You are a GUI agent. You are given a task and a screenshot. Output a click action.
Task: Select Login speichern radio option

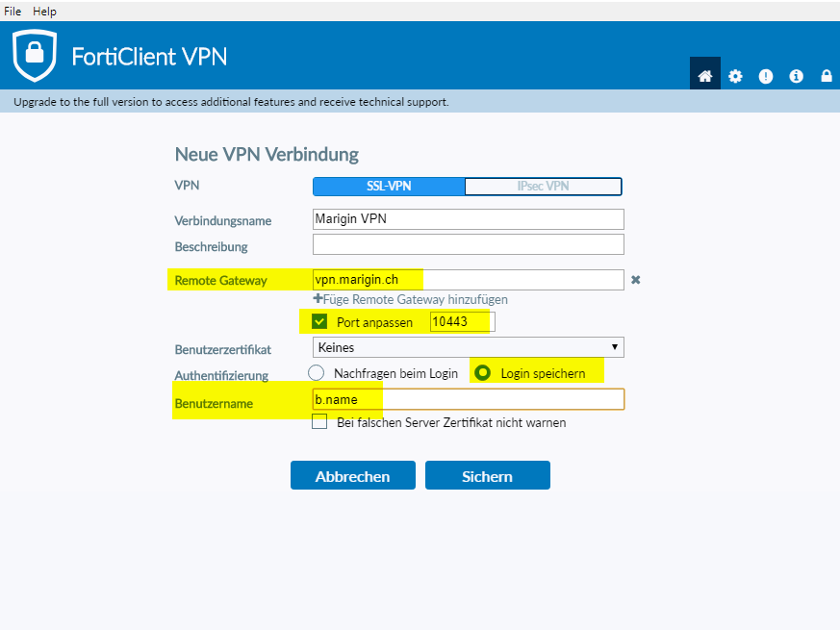point(484,372)
